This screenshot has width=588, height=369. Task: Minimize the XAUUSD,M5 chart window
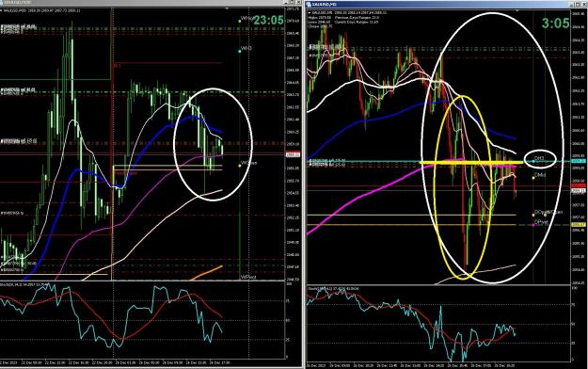[x=572, y=4]
